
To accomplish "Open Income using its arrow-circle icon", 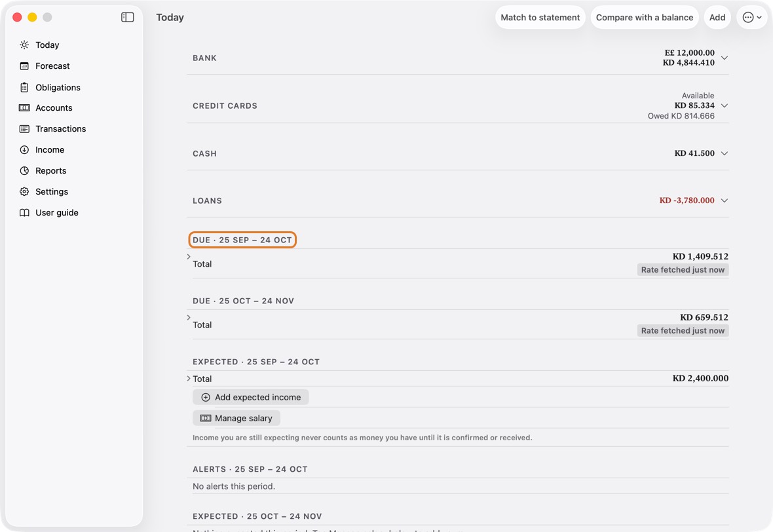I will point(24,150).
